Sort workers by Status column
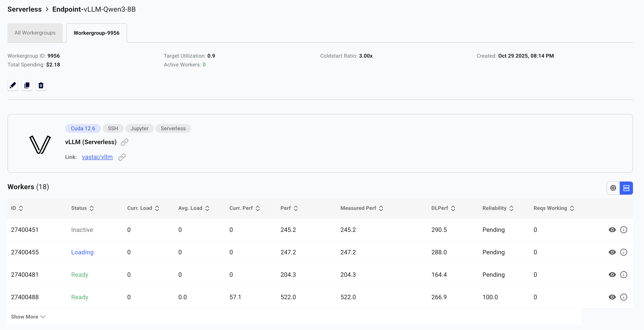This screenshot has height=330, width=644. pos(82,208)
